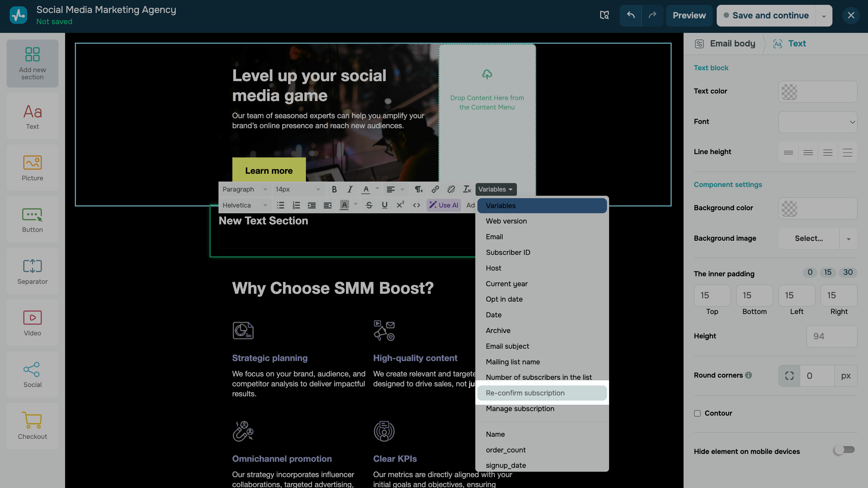The image size is (868, 488).
Task: Click the text alignment icon
Action: click(391, 189)
